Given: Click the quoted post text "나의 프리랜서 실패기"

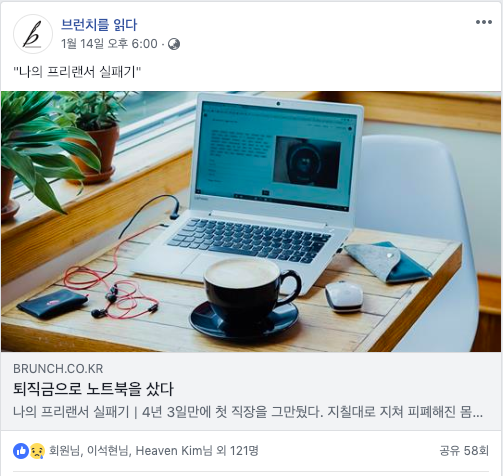Looking at the screenshot, I should pyautogui.click(x=77, y=72).
